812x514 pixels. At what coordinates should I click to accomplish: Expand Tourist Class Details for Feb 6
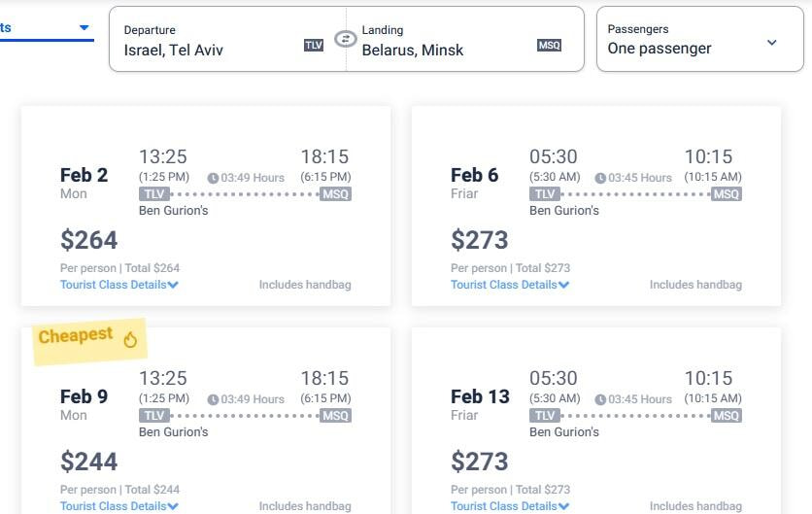510,285
